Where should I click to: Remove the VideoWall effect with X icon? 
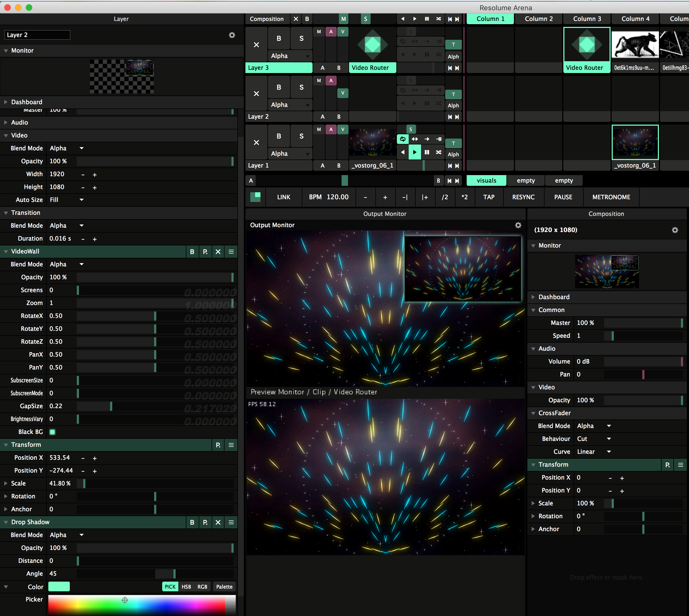click(x=218, y=252)
